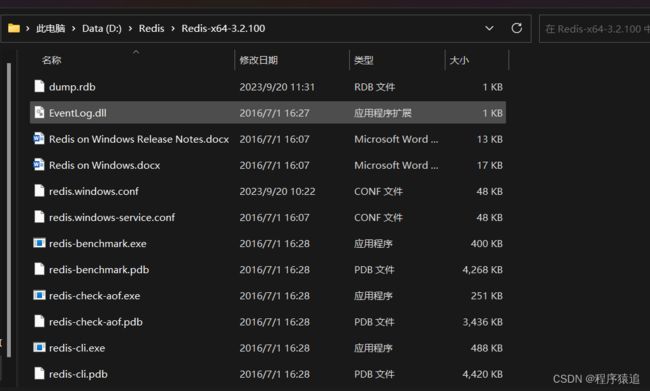Click the 400 KB size cell
Screen dimensions: 650x391
click(x=487, y=243)
